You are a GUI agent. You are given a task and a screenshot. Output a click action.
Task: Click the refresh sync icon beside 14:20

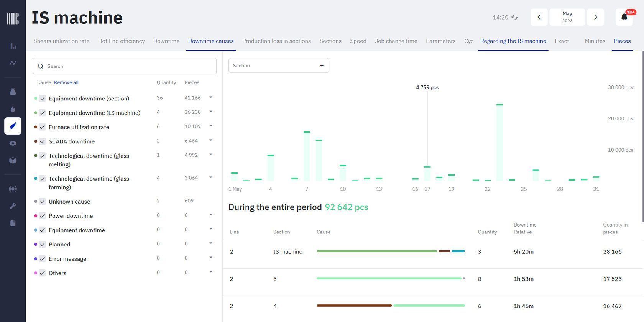(515, 17)
